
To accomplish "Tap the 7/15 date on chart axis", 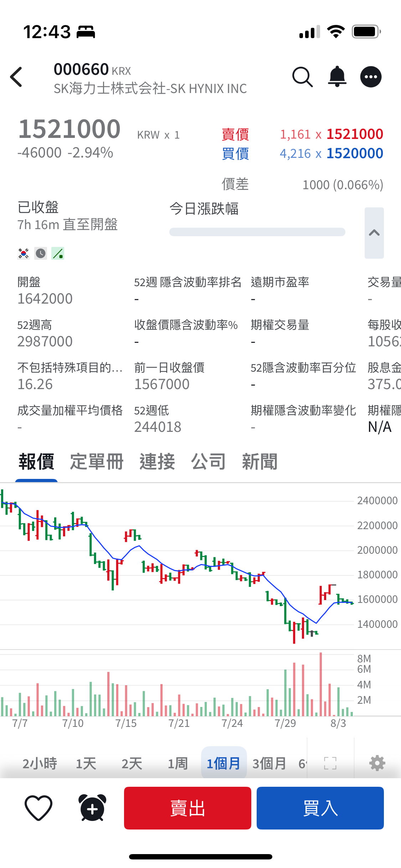I will 126,723.
